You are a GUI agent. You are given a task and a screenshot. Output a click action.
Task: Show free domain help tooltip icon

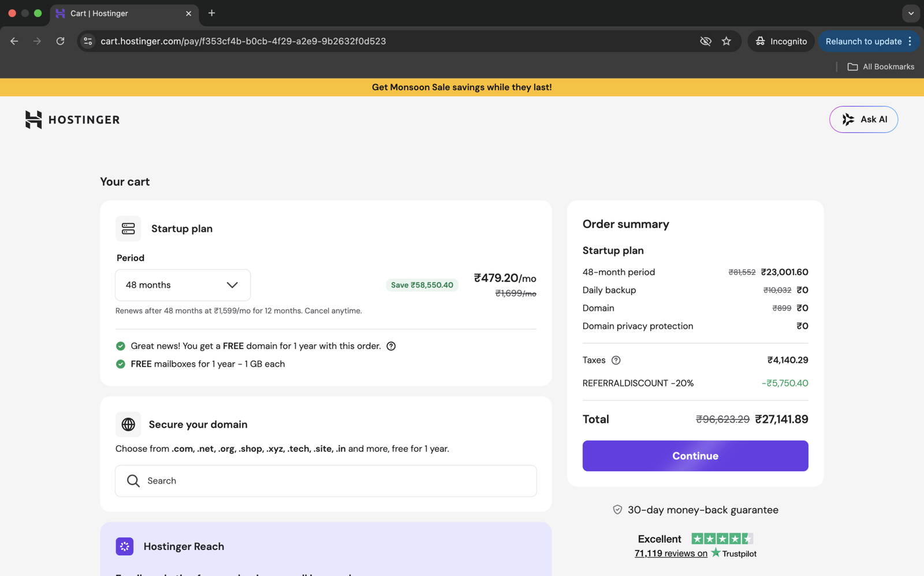[391, 346]
